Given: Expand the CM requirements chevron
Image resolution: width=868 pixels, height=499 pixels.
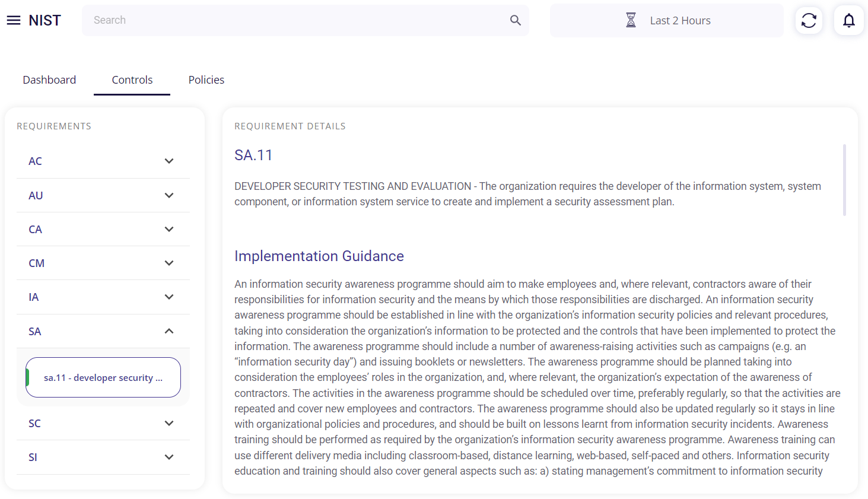Looking at the screenshot, I should (x=169, y=263).
